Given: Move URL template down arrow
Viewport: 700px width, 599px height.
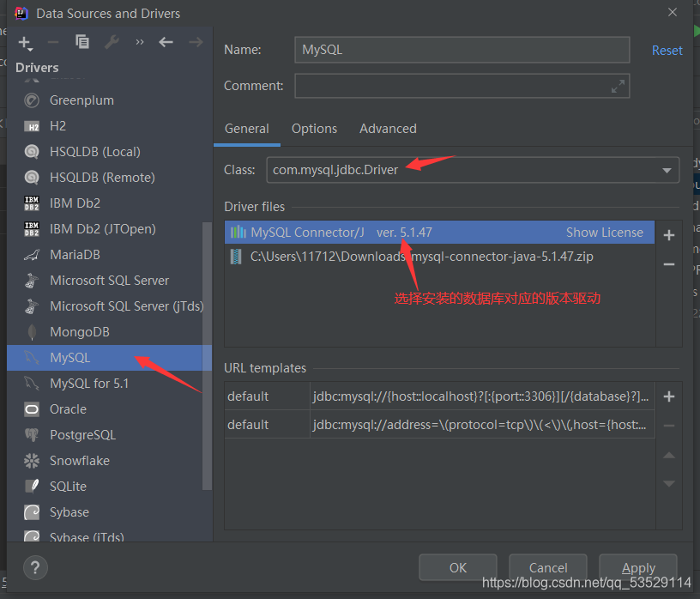Looking at the screenshot, I should (x=669, y=484).
